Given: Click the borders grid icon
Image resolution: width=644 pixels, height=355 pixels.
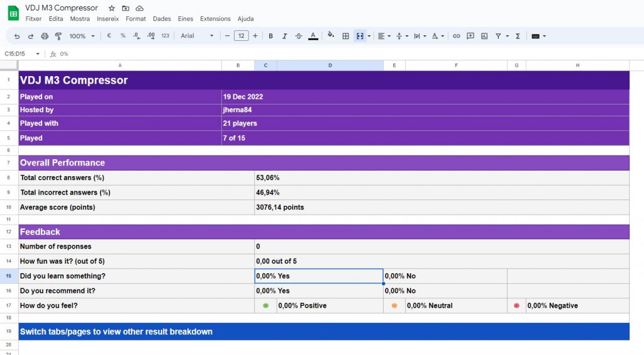Looking at the screenshot, I should [345, 36].
